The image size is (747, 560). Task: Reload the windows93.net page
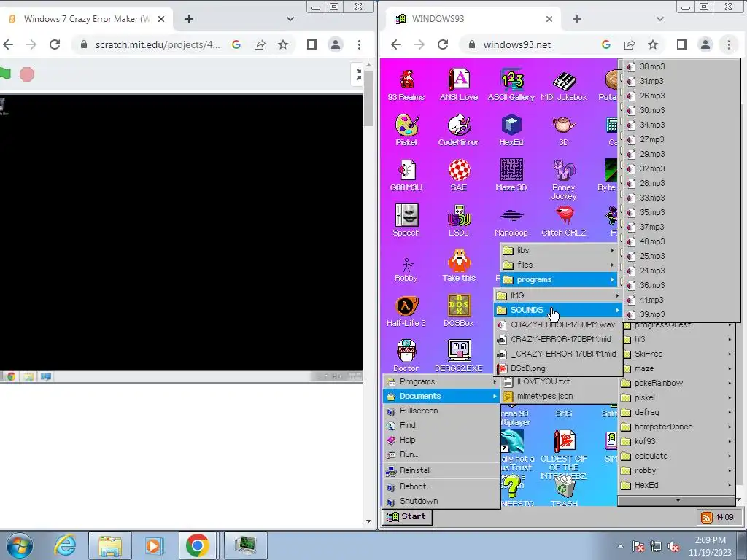pos(443,44)
